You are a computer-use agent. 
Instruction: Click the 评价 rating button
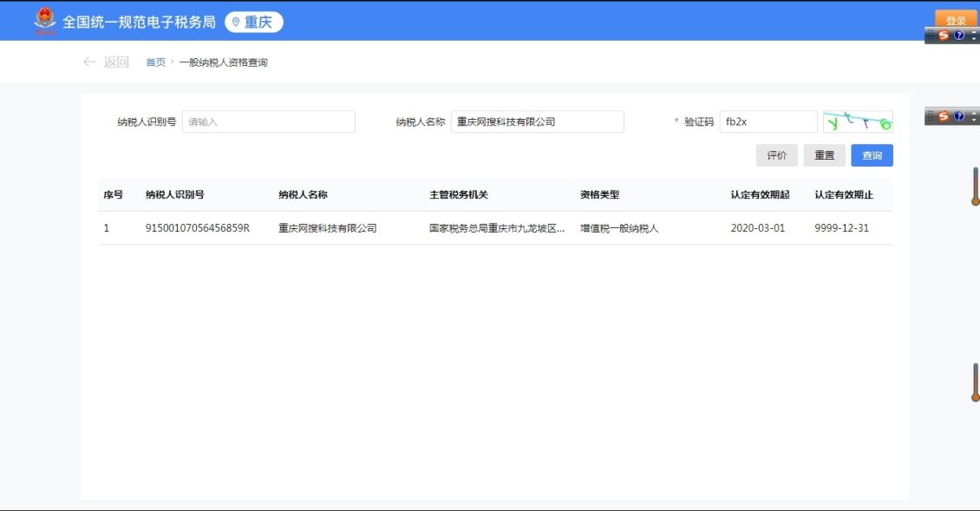pos(776,155)
